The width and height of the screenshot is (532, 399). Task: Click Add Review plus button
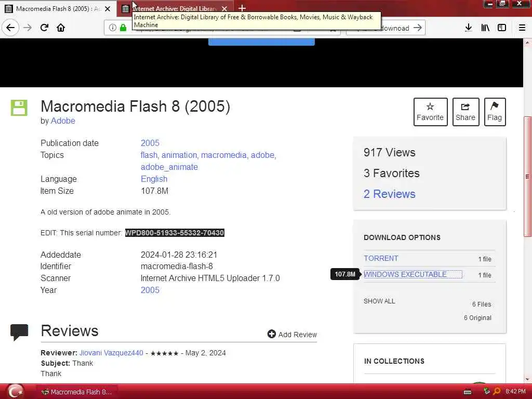click(x=292, y=334)
